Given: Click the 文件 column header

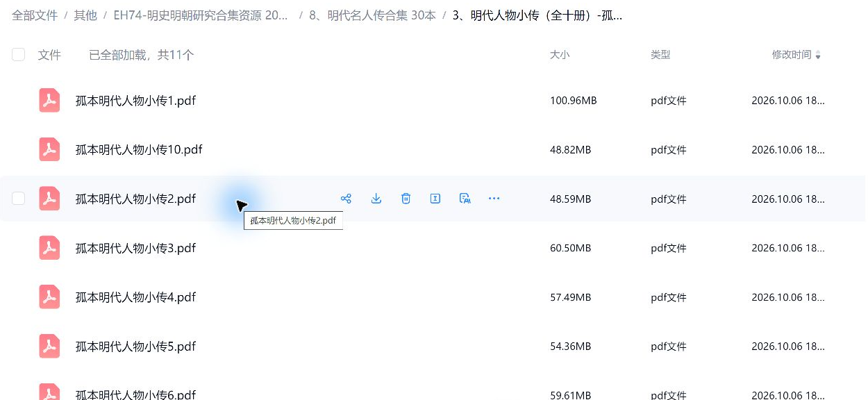Looking at the screenshot, I should pyautogui.click(x=49, y=55).
